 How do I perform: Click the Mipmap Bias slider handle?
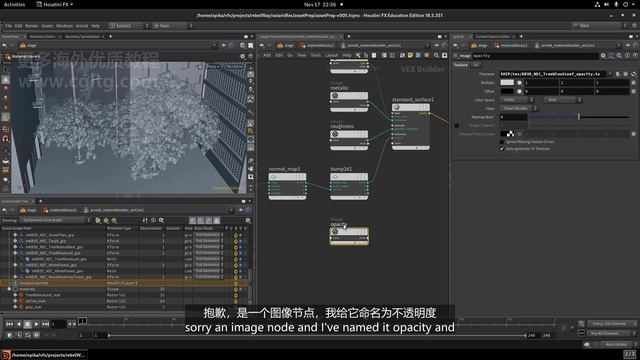(579, 117)
